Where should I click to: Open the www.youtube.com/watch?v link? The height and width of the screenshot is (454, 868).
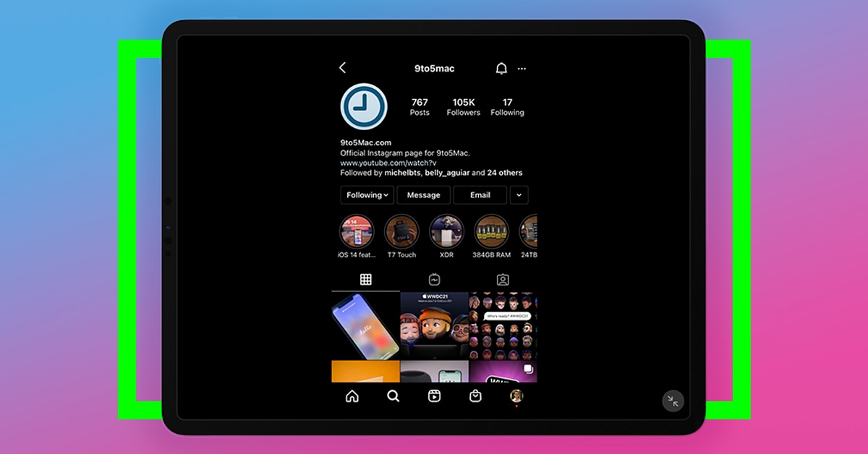[388, 163]
